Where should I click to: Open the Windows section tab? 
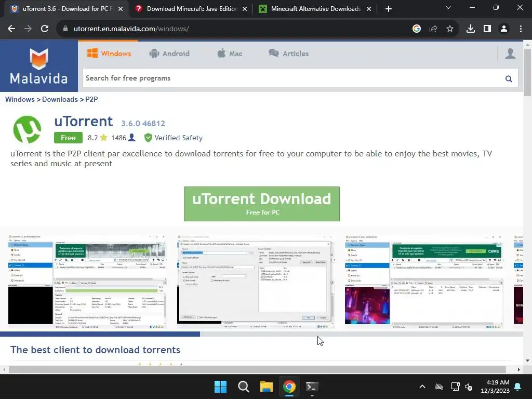[x=109, y=54]
